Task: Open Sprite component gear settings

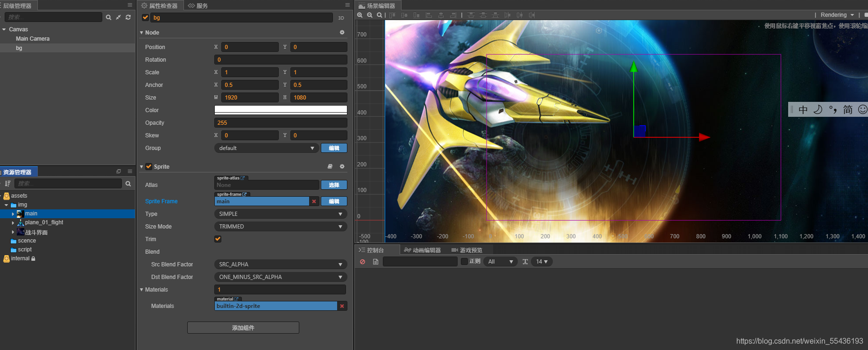Action: point(342,166)
